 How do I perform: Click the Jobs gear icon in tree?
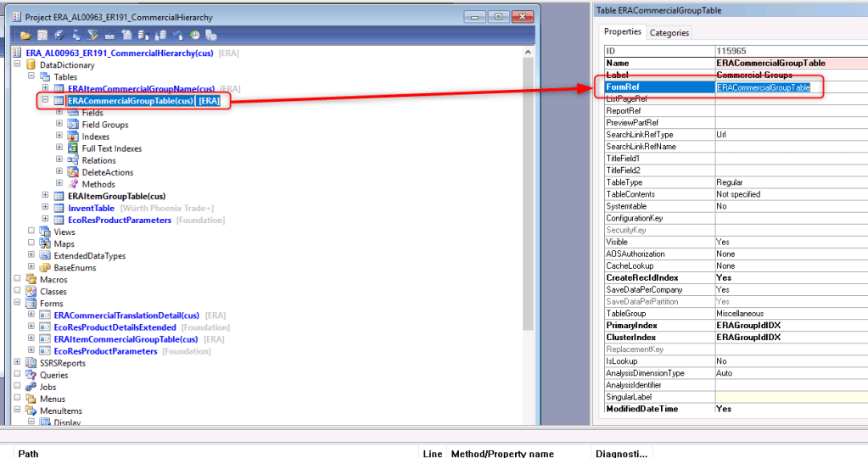coord(32,387)
